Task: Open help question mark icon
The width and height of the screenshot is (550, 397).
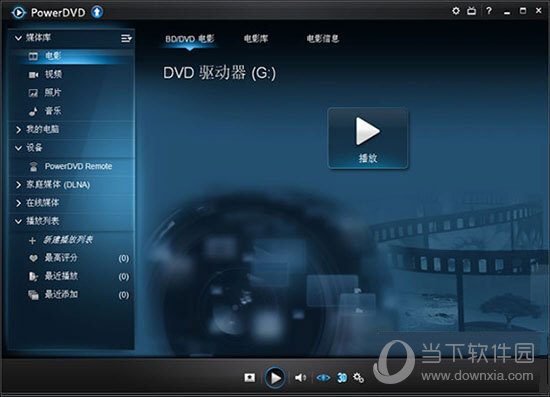Action: tap(489, 11)
